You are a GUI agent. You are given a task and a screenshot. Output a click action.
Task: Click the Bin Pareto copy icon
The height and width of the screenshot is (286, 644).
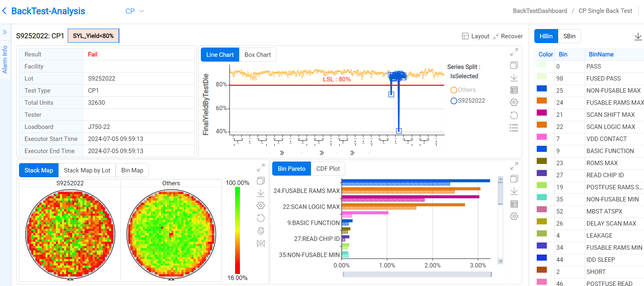pyautogui.click(x=514, y=179)
